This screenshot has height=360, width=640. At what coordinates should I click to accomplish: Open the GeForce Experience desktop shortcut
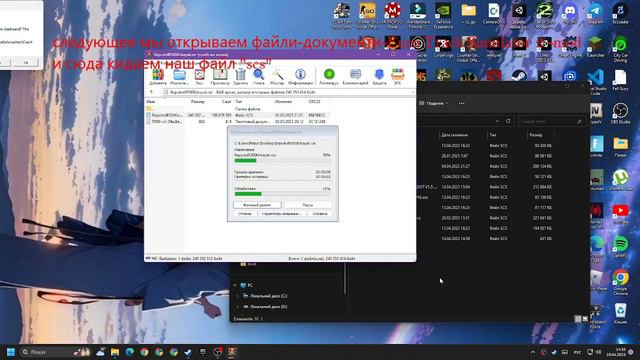pos(443,16)
